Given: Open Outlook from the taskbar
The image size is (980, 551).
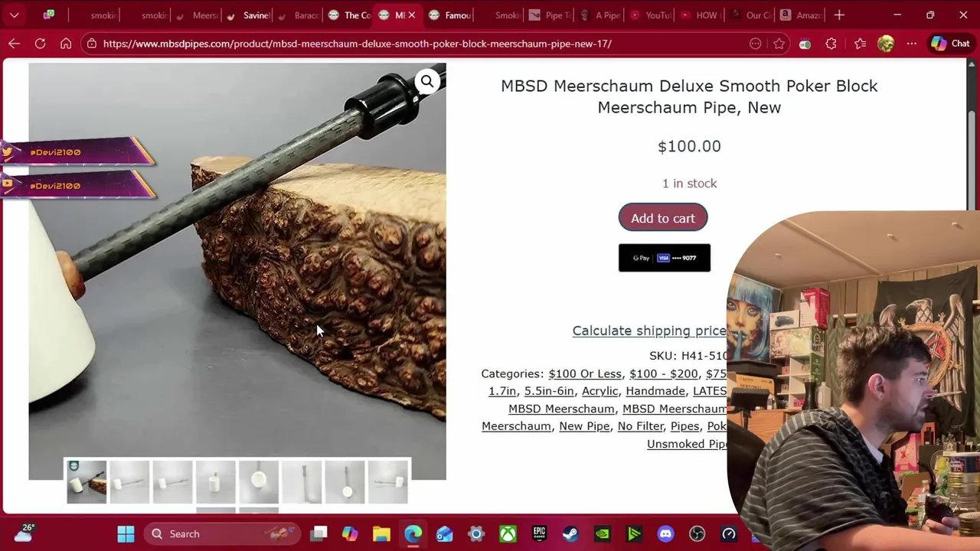Looking at the screenshot, I should tap(445, 533).
